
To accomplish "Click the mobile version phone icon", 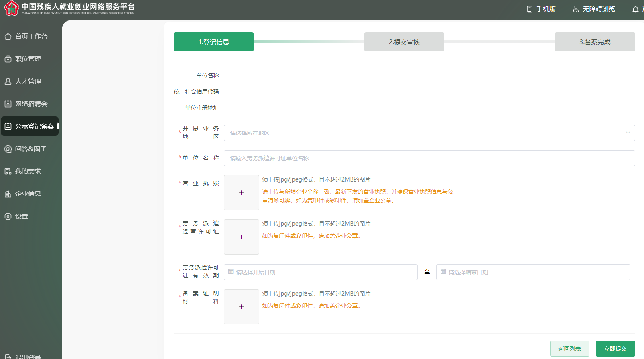I will tap(530, 9).
